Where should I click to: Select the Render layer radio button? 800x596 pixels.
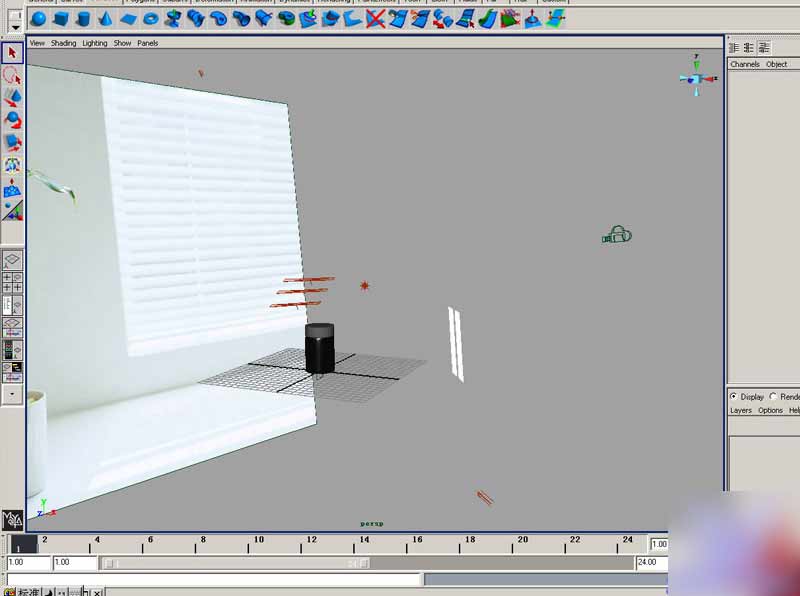coord(773,396)
